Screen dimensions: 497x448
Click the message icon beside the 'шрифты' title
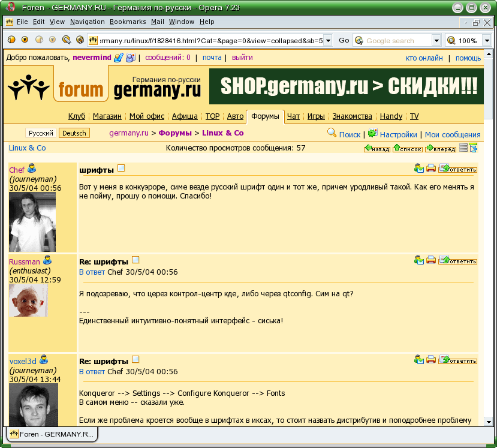(x=121, y=168)
